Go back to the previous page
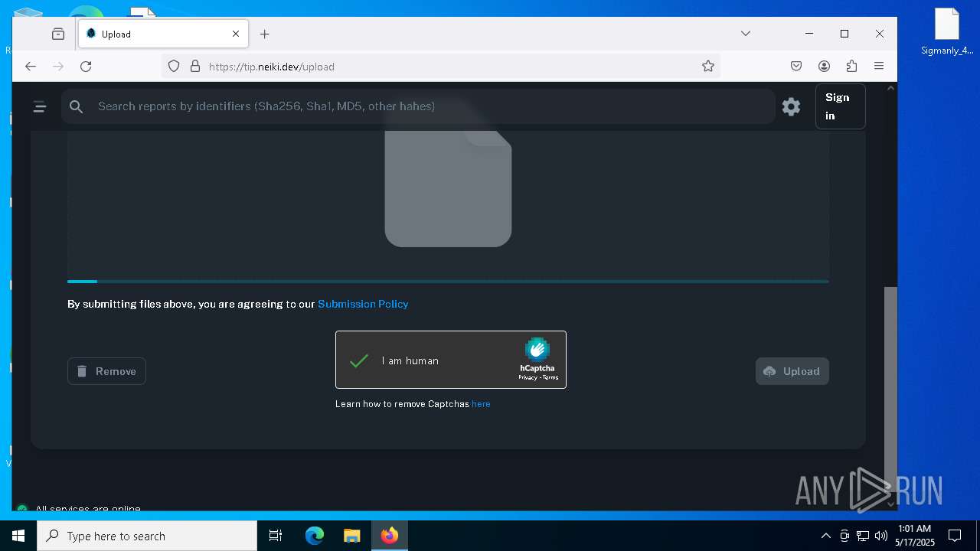The image size is (980, 551). tap(31, 67)
